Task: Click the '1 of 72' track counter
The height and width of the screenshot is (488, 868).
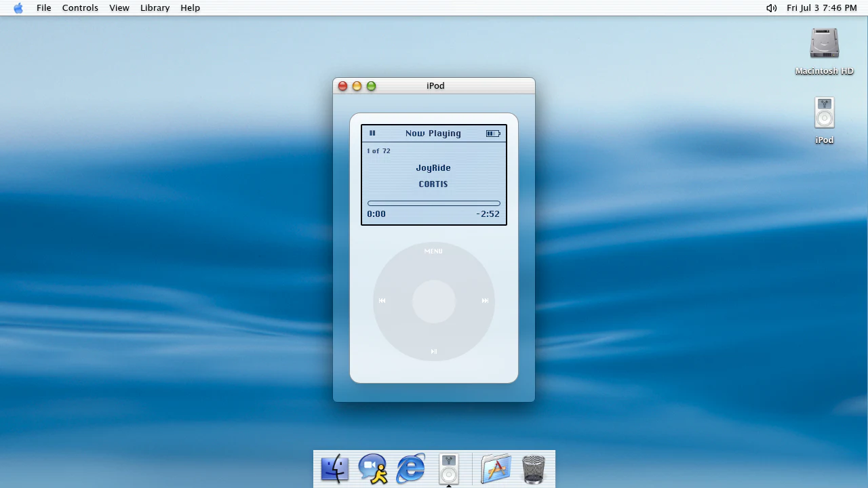Action: point(379,151)
